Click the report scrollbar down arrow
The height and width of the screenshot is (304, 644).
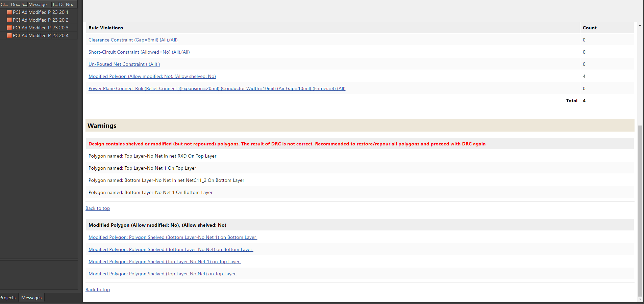tap(640, 299)
